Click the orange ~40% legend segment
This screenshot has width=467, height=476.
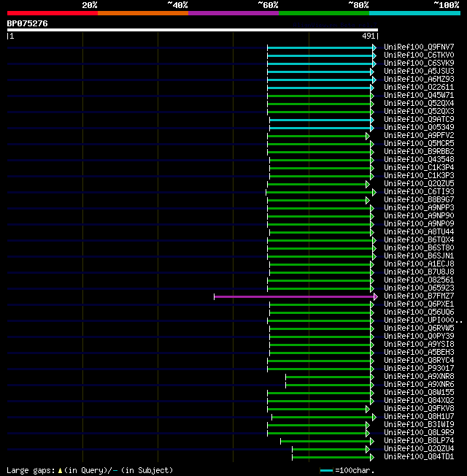click(x=143, y=13)
